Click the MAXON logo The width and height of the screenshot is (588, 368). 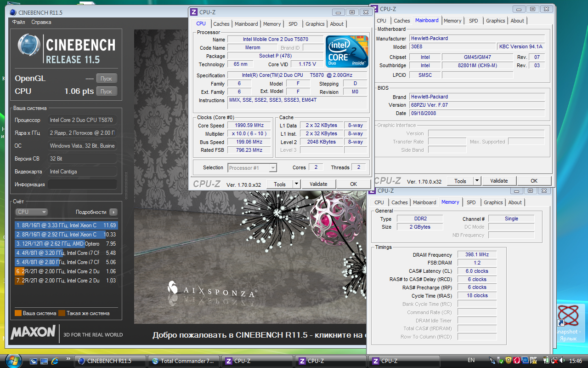click(33, 332)
